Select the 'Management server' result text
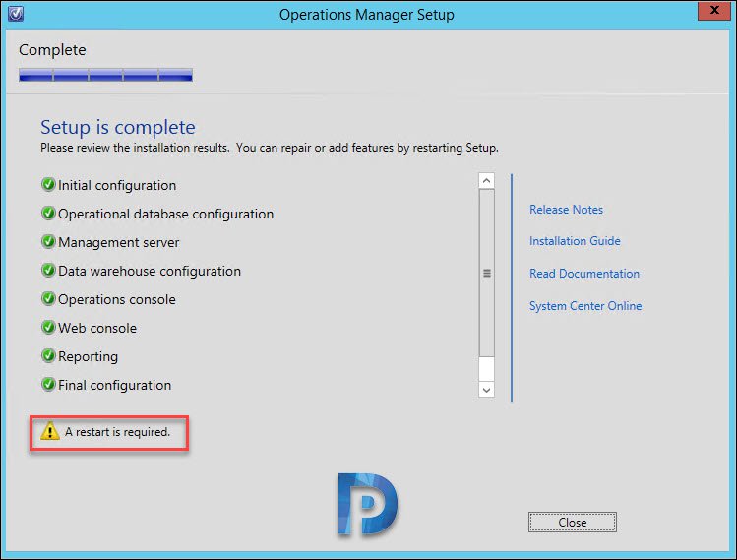The height and width of the screenshot is (560, 737). pyautogui.click(x=118, y=243)
